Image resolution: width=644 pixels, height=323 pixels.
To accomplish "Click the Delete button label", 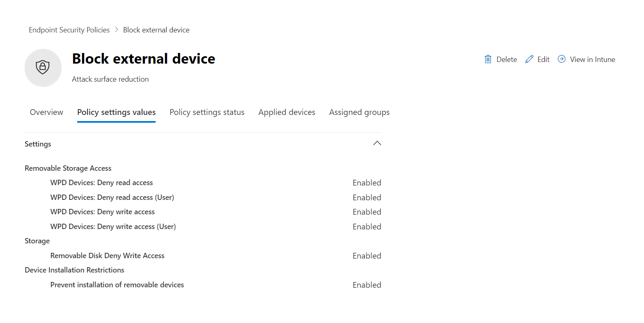I will (x=506, y=60).
